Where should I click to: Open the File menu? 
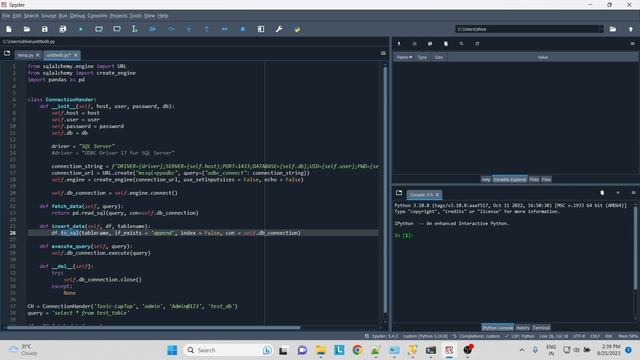pyautogui.click(x=6, y=16)
